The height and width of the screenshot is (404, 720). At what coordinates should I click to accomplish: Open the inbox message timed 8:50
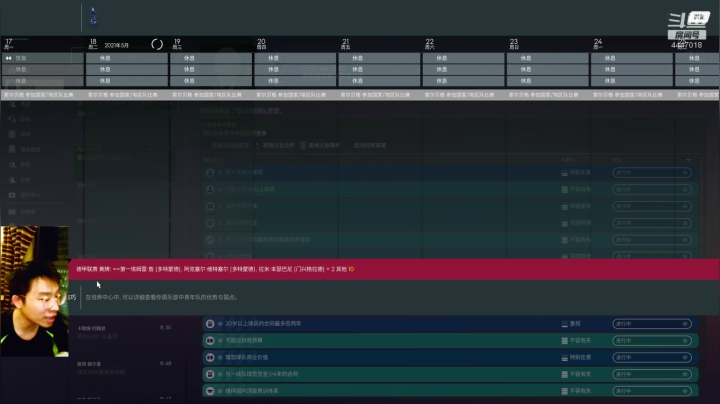124,332
